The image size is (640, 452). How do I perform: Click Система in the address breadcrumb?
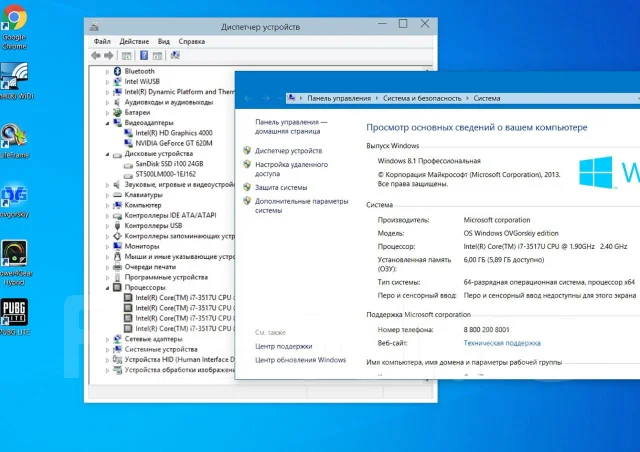(487, 98)
